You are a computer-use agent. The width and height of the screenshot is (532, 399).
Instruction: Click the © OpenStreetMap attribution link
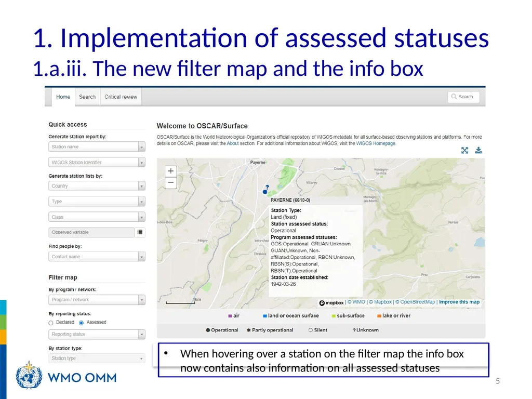pyautogui.click(x=415, y=302)
